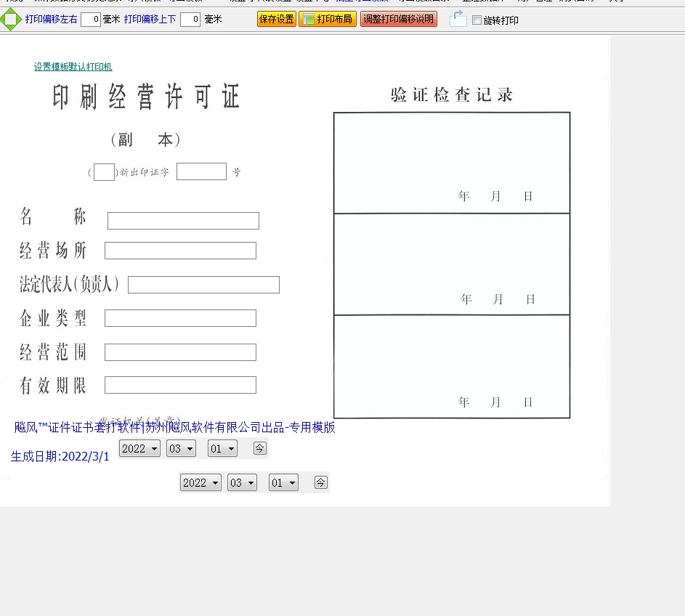Focus the 经营场所 input field
The height and width of the screenshot is (616, 685).
(x=180, y=251)
